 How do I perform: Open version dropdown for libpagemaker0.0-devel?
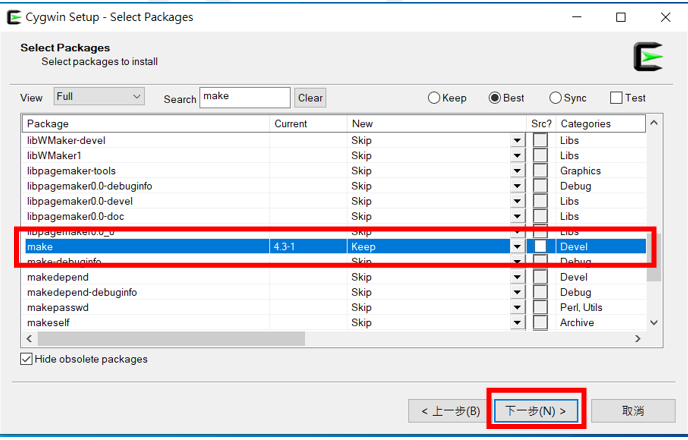(517, 201)
